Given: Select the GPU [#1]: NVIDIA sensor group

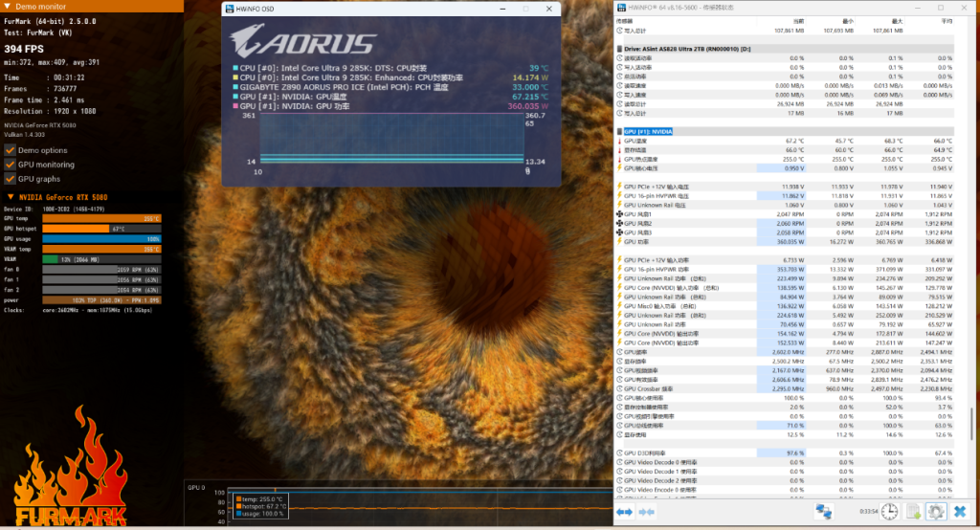Looking at the screenshot, I should click(648, 130).
